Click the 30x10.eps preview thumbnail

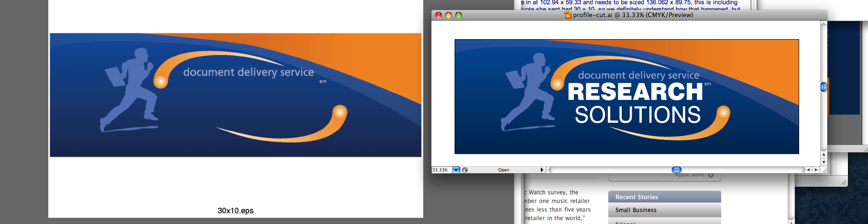(235, 95)
